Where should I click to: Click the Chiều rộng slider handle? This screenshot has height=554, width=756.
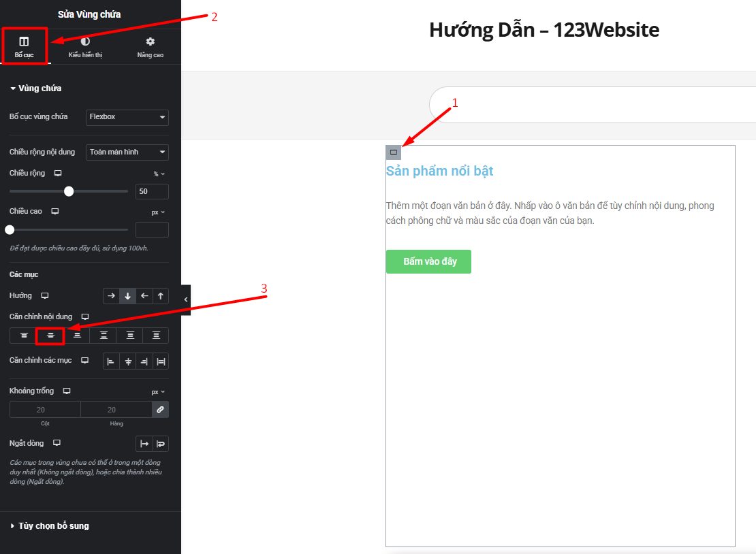point(69,191)
